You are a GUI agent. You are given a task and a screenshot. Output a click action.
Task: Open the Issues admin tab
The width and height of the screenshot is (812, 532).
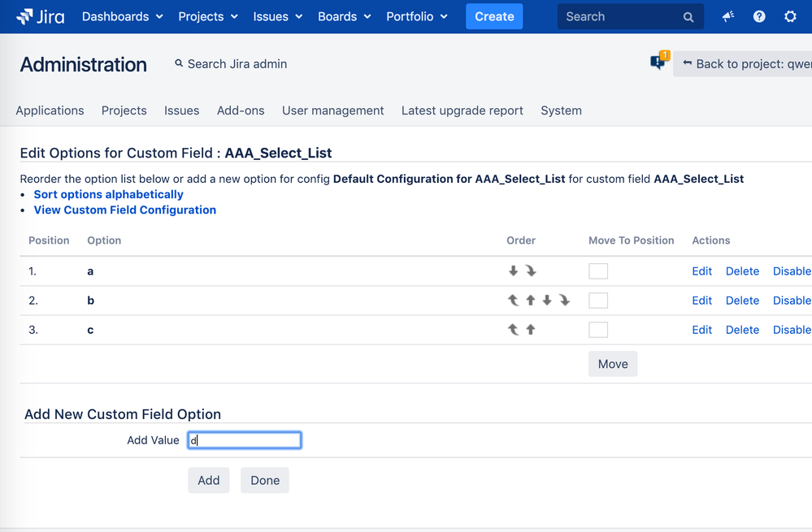point(182,110)
